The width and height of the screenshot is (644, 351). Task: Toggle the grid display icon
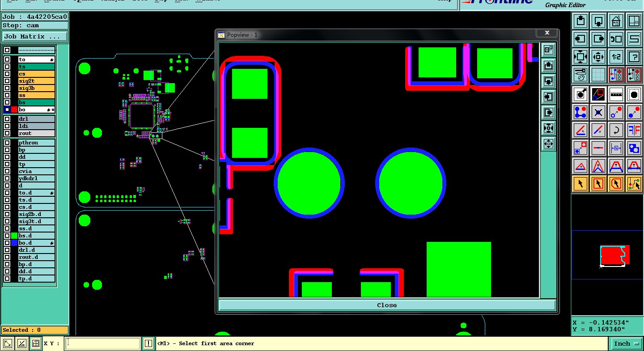[x=598, y=74]
